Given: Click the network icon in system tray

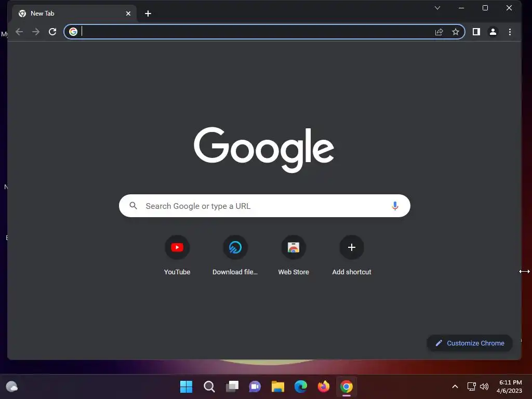Looking at the screenshot, I should (x=471, y=387).
